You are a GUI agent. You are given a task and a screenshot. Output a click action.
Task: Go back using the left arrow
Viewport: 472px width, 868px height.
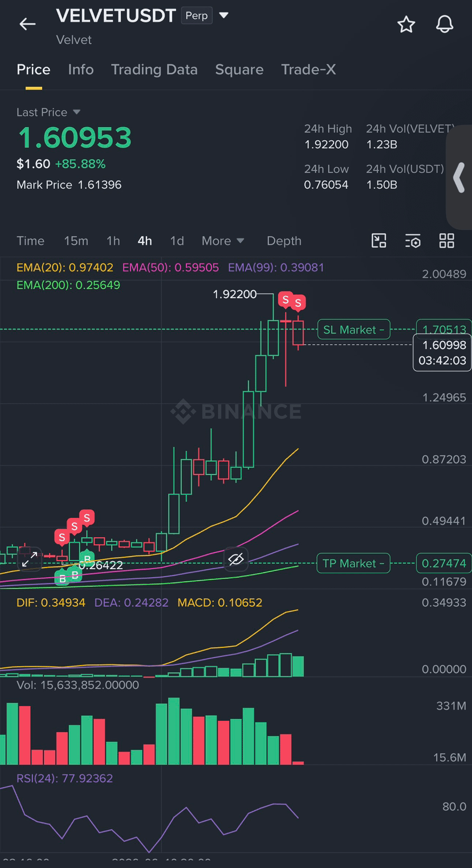(x=27, y=24)
